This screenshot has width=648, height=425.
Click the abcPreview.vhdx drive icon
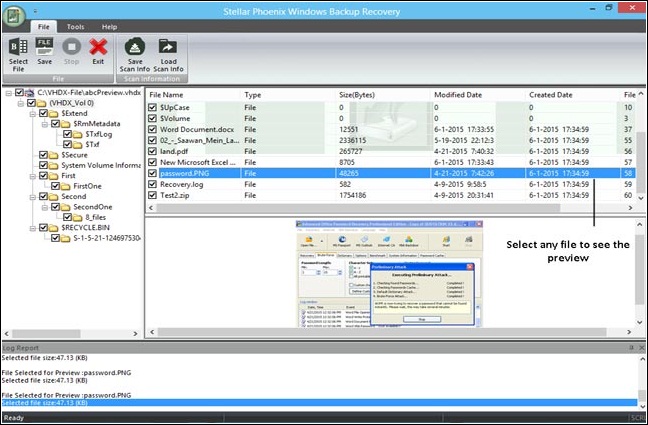click(30, 93)
